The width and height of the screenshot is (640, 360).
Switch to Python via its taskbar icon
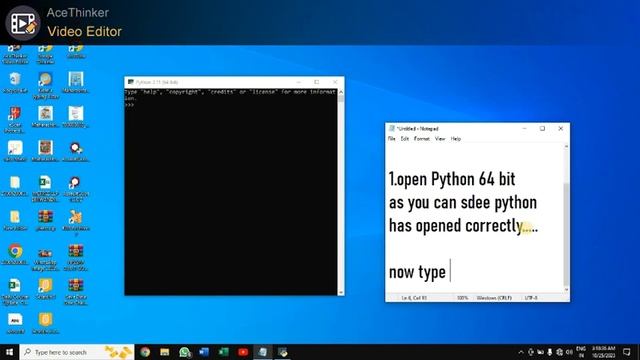pyautogui.click(x=282, y=352)
